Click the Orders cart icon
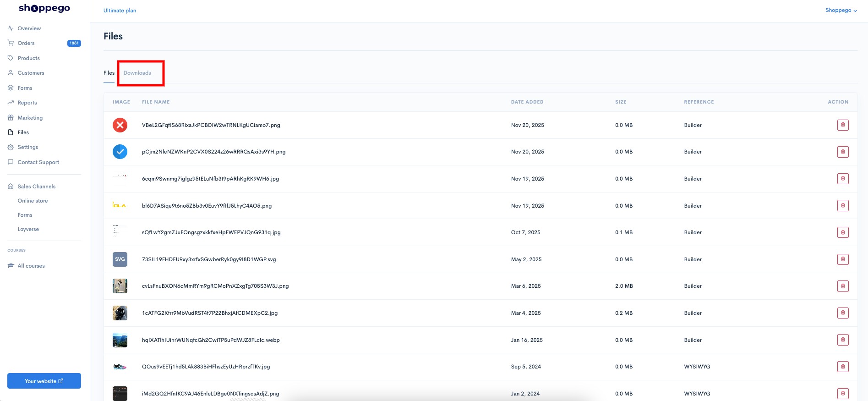Viewport: 868px width, 401px height. coord(11,43)
